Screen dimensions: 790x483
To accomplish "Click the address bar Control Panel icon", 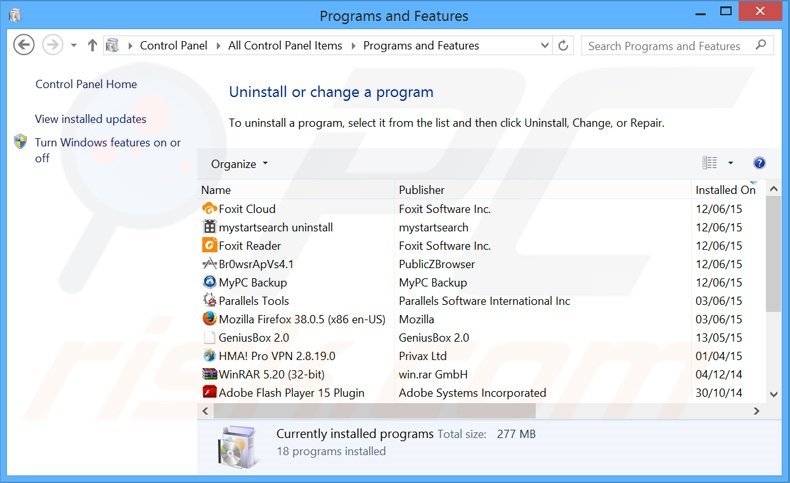I will (x=112, y=45).
